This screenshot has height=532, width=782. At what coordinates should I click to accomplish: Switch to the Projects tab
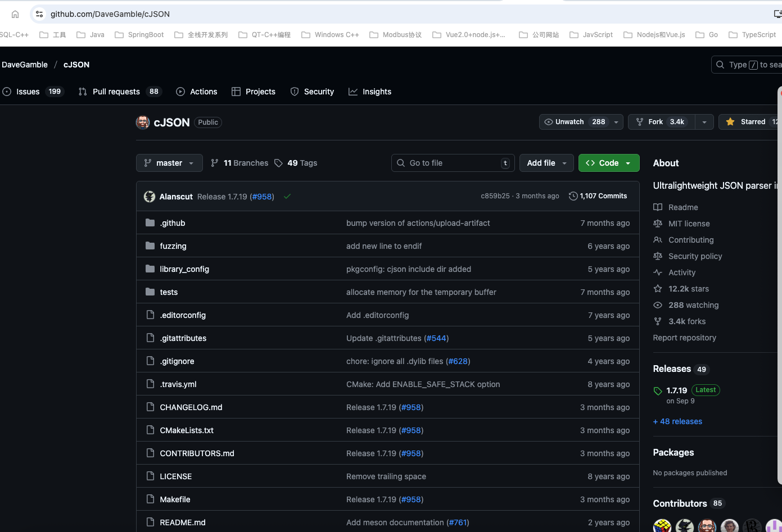(x=254, y=92)
